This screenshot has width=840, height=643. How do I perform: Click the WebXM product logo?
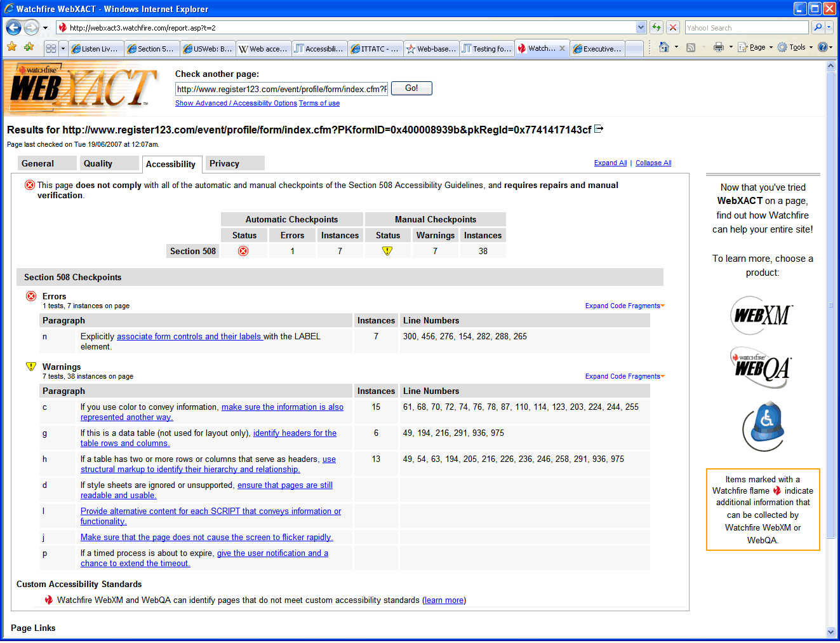coord(762,315)
